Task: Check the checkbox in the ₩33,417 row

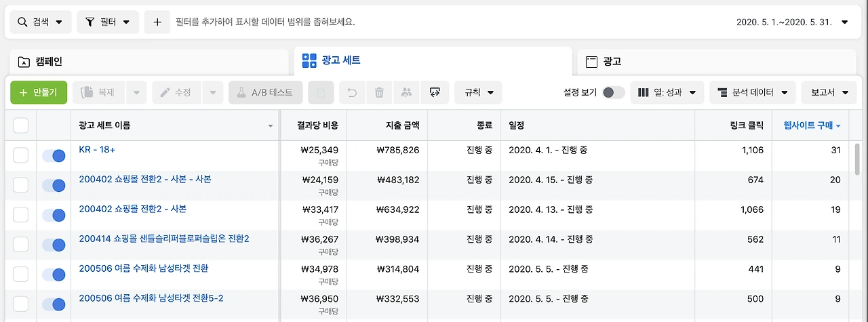Action: pos(20,215)
